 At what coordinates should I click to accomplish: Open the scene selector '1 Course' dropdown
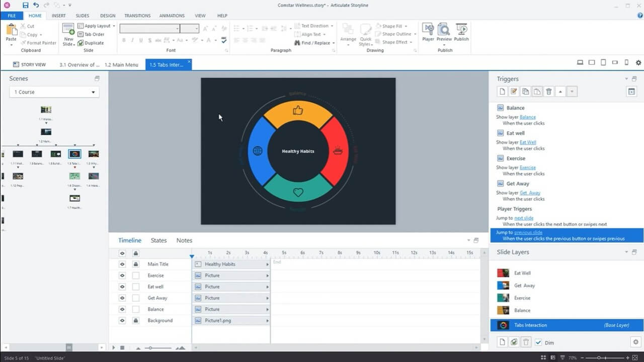coord(54,92)
